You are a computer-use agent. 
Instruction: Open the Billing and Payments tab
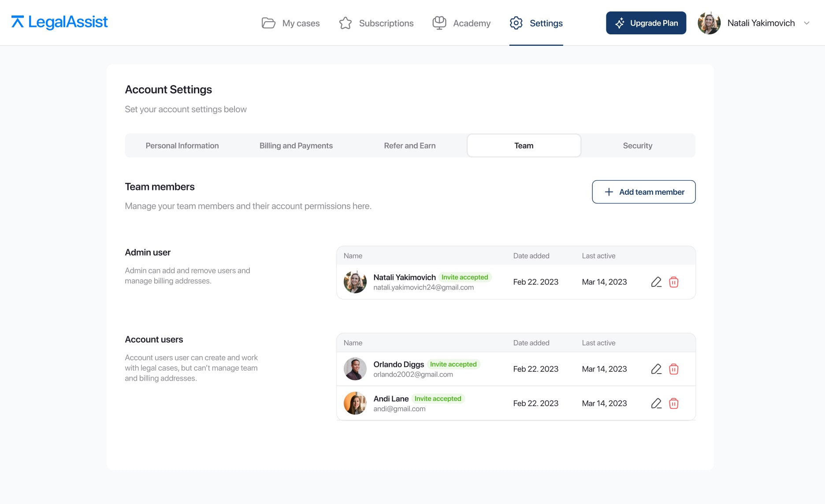(x=296, y=145)
